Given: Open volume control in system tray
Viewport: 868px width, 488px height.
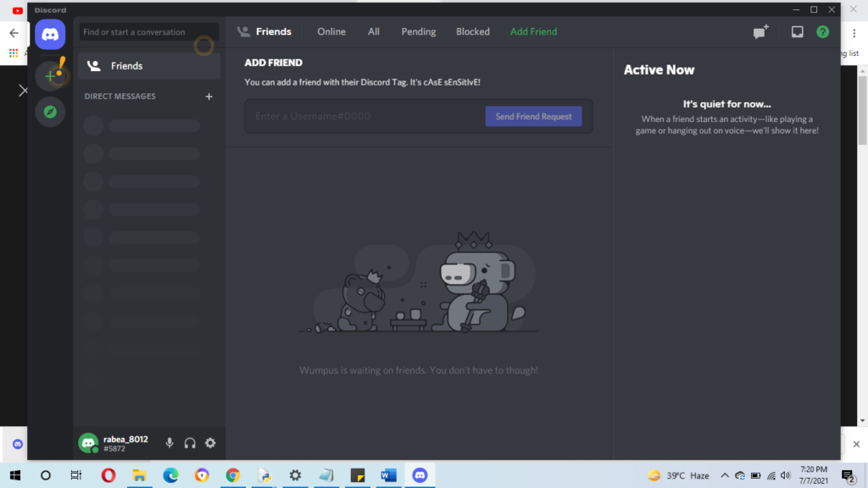Looking at the screenshot, I should (x=786, y=475).
